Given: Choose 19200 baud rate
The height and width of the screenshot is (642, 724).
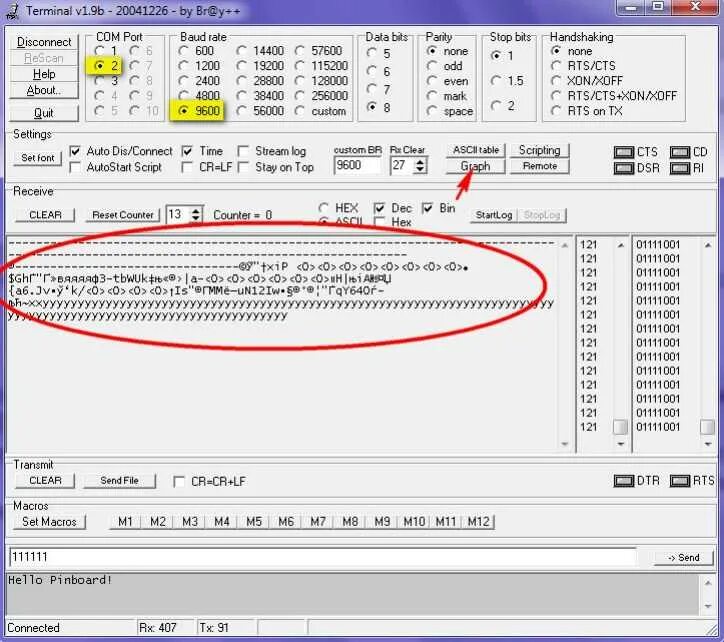Looking at the screenshot, I should tap(241, 66).
